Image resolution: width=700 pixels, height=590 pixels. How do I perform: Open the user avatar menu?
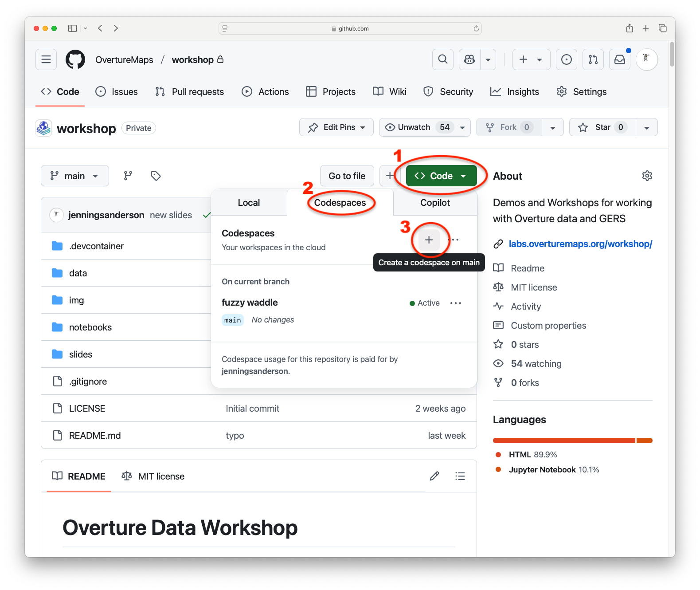pos(646,59)
